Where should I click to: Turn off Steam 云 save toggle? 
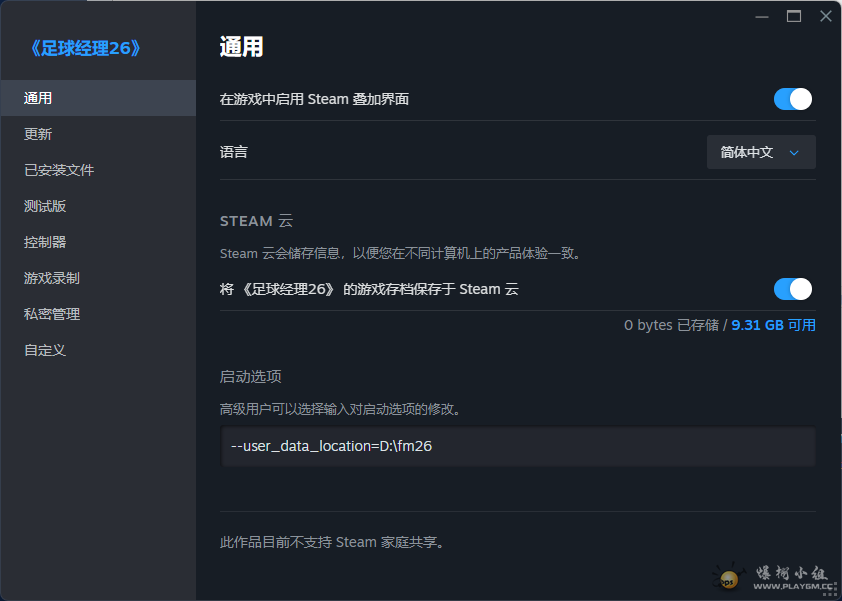coord(792,289)
